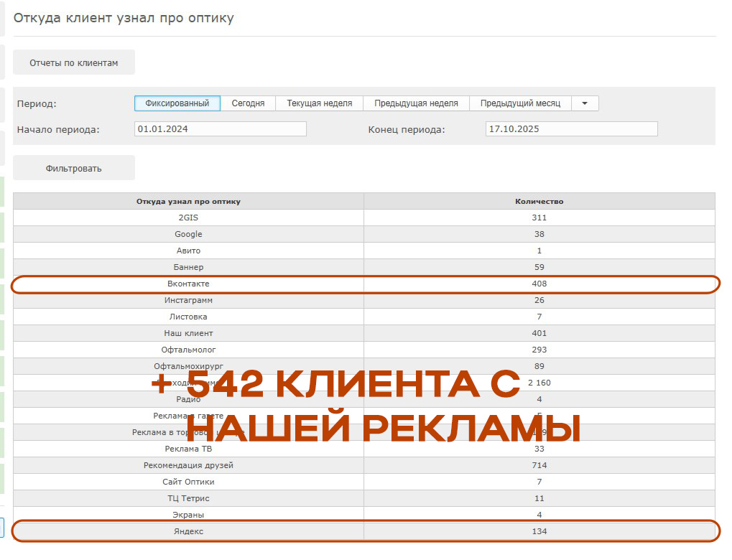Click the 'Наш клиент' table row
The width and height of the screenshot is (732, 560).
click(188, 333)
